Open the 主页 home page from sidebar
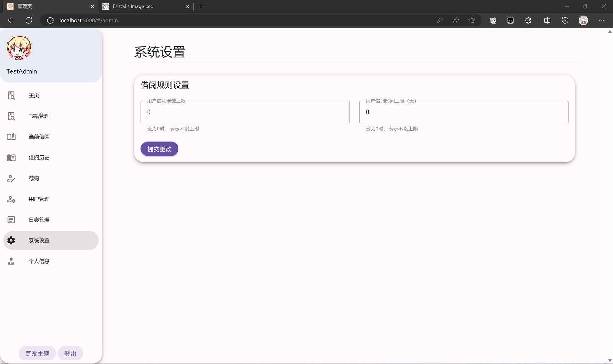 pos(34,95)
